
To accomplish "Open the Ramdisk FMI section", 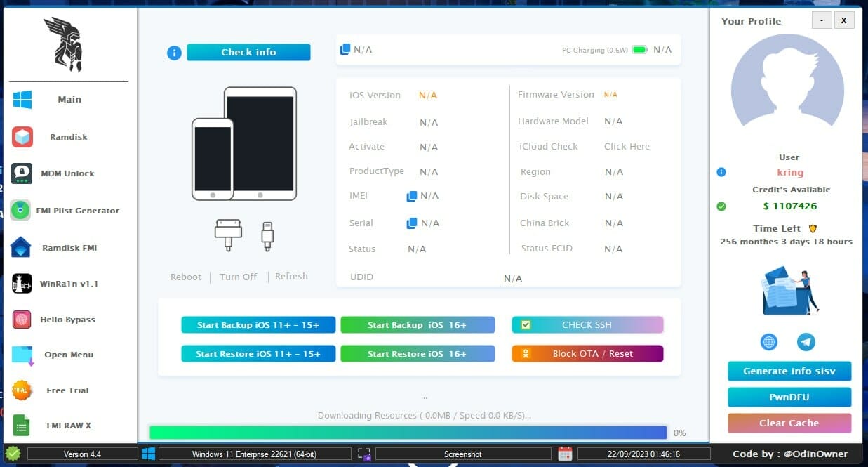I will [22, 246].
